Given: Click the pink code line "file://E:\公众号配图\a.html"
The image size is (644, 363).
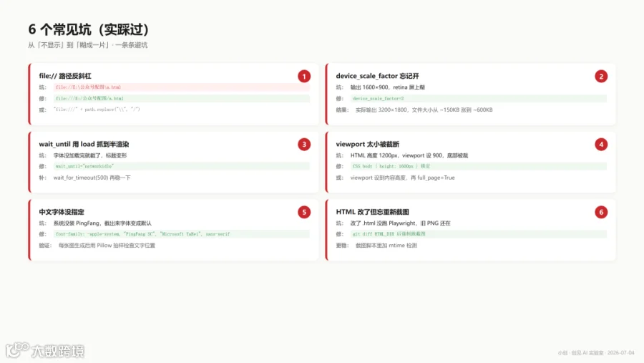Looking at the screenshot, I should coord(182,87).
